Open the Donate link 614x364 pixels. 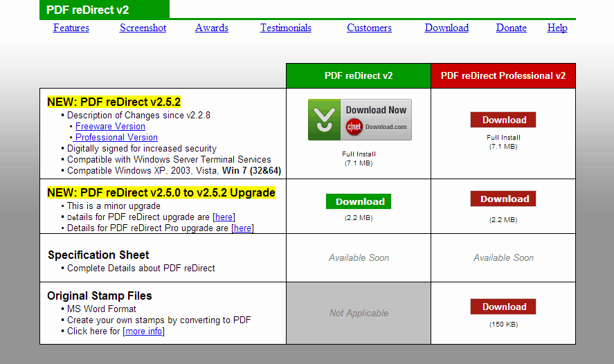pos(512,28)
